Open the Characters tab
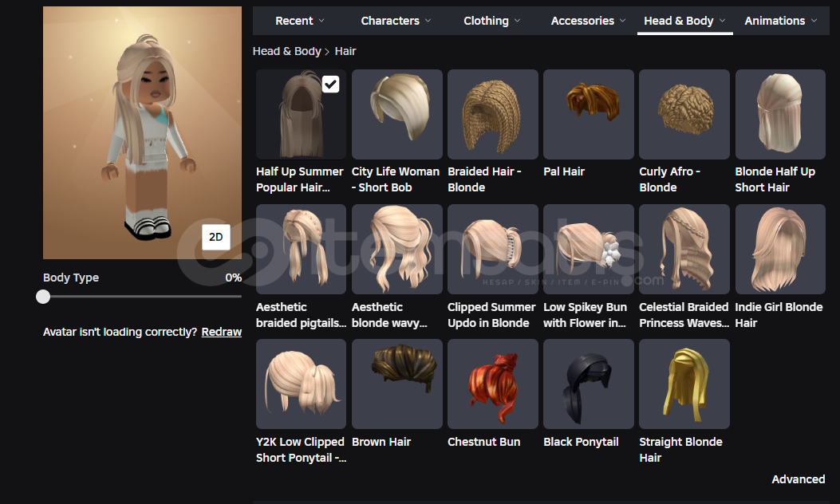The image size is (840, 504). coord(396,21)
